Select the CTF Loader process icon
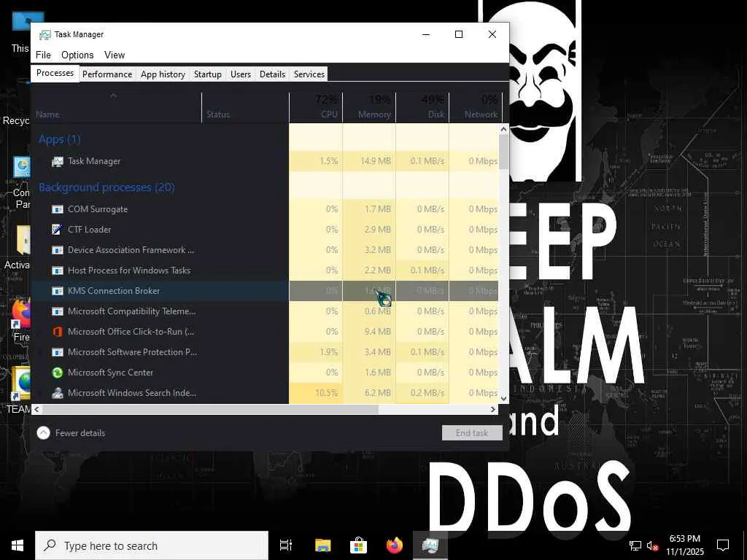 coord(57,230)
